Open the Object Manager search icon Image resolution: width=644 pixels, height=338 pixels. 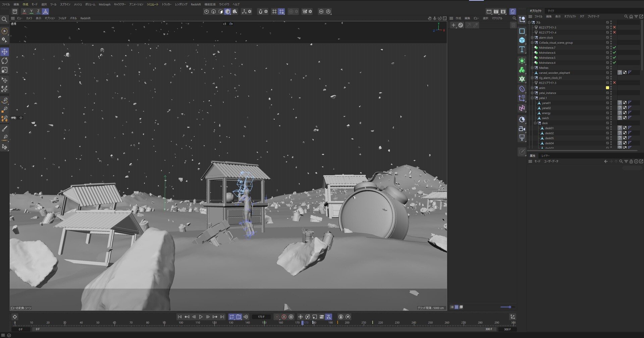[626, 16]
